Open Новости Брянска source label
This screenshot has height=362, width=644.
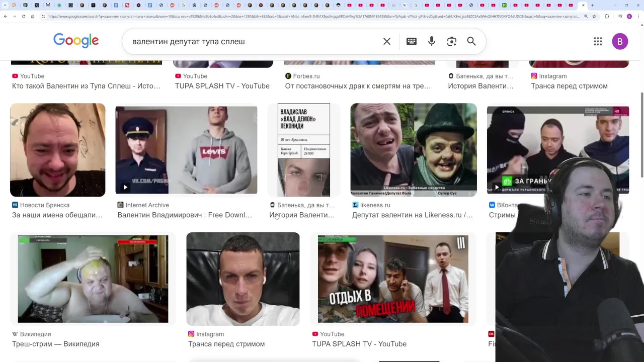45,205
